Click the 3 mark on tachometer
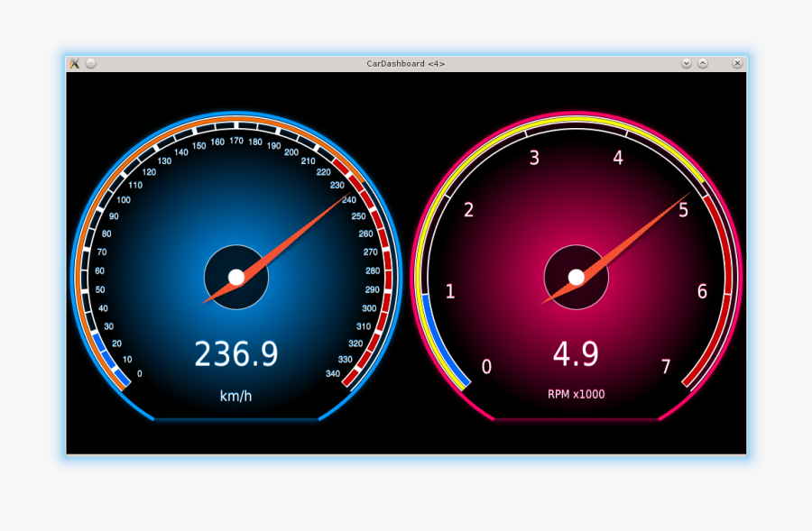The width and height of the screenshot is (812, 531). [534, 159]
